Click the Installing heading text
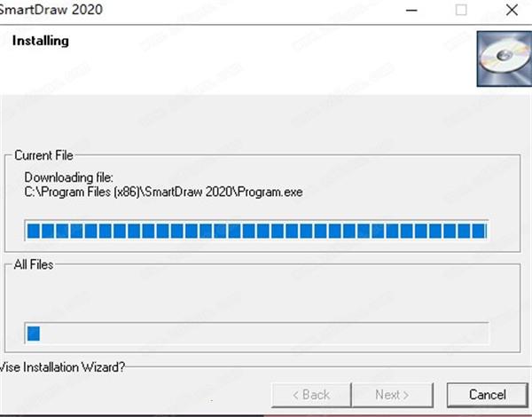The height and width of the screenshot is (417, 532). point(41,41)
